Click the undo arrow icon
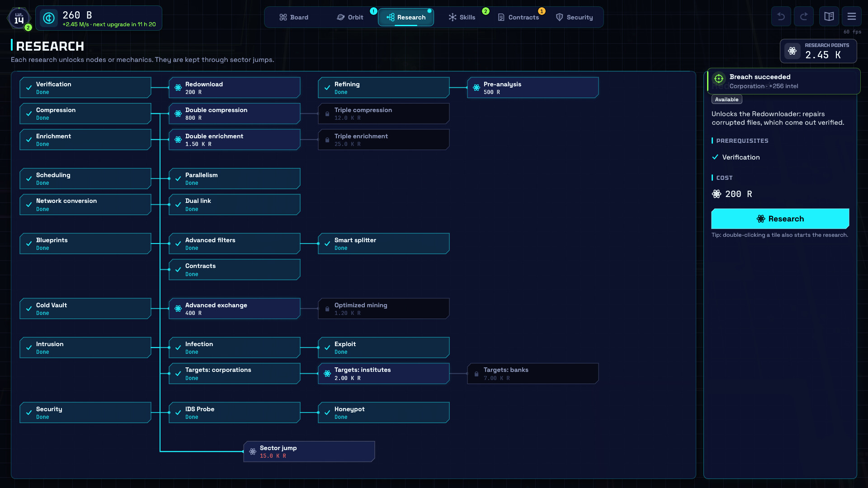 tap(781, 17)
